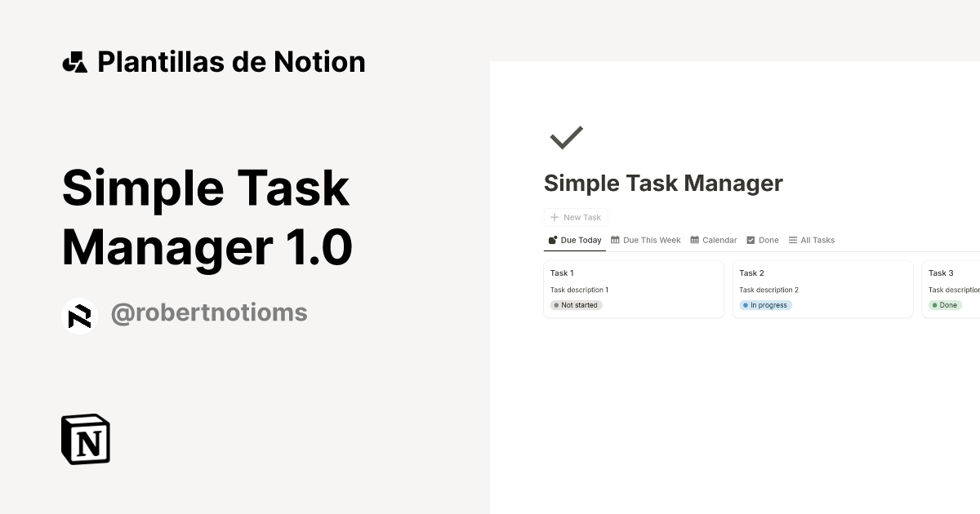Toggle the Not started status on Task 1
Image resolution: width=980 pixels, height=514 pixels.
tap(575, 304)
